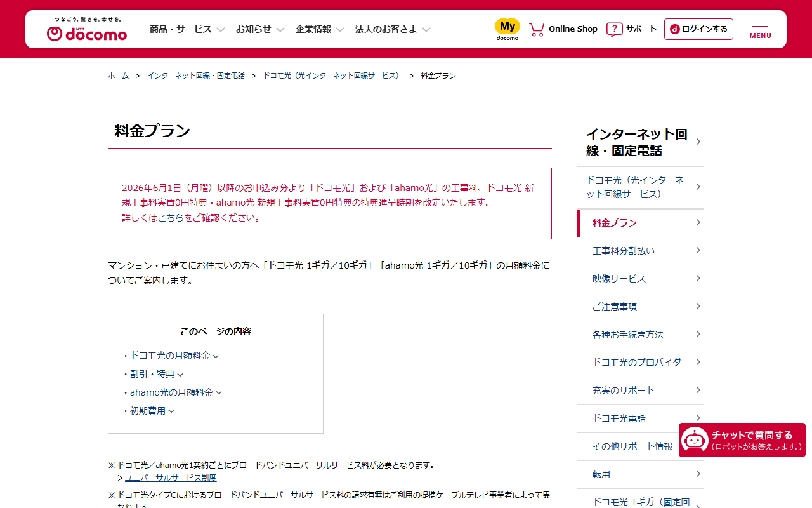Click チャットで質問する chat button
The image size is (812, 508).
pyautogui.click(x=742, y=440)
